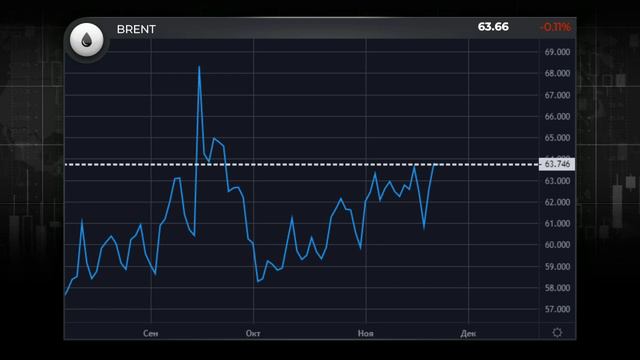Click the -0.11% change value
This screenshot has height=360, width=640.
point(556,27)
